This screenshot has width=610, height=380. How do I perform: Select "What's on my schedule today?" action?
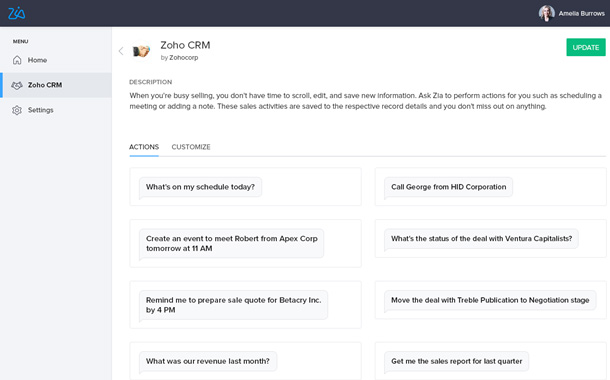(200, 187)
